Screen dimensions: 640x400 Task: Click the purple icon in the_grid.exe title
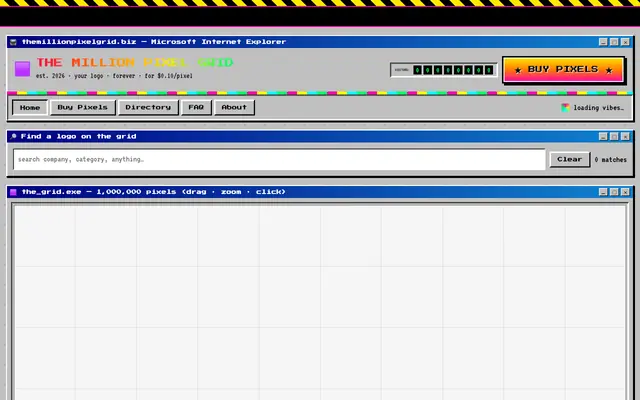tap(13, 192)
